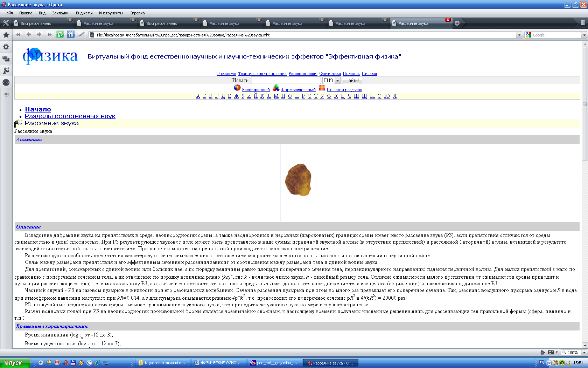
Task: Open the Widgets gear panel
Action: [6, 47]
